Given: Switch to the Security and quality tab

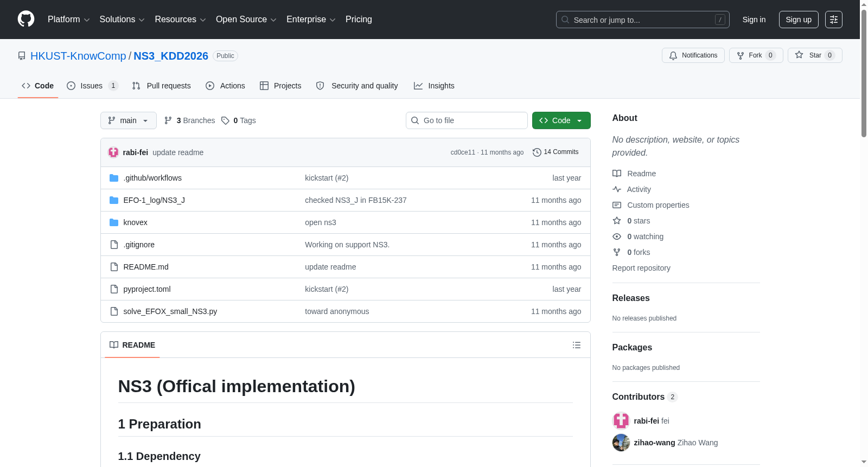Looking at the screenshot, I should (357, 86).
